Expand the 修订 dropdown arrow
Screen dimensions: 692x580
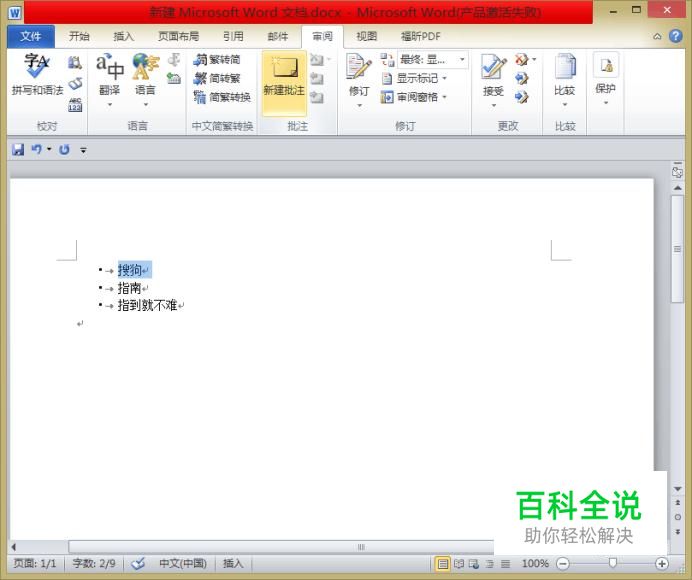click(x=359, y=105)
